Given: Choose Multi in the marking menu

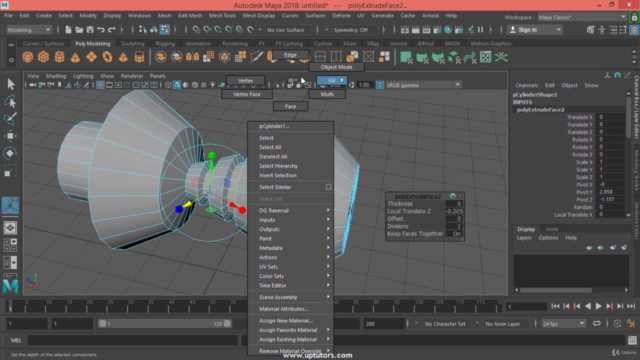Looking at the screenshot, I should click(327, 94).
